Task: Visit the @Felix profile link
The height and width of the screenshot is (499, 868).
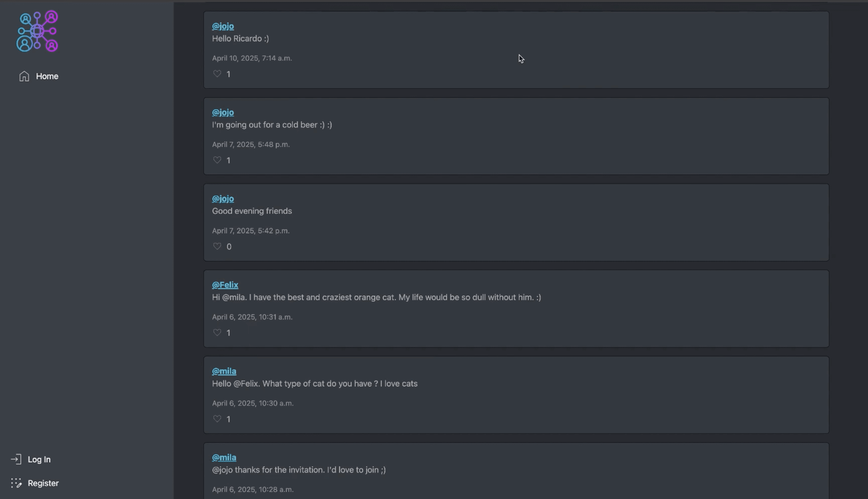Action: (x=225, y=285)
